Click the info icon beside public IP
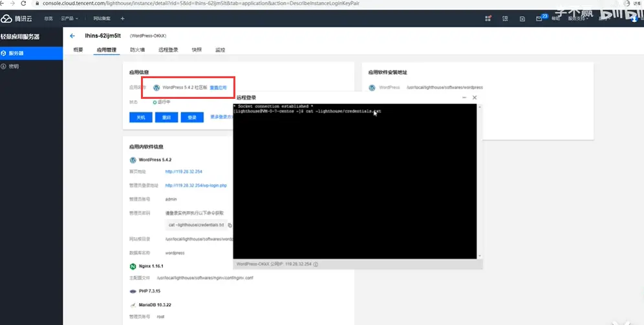This screenshot has width=644, height=325. (316, 264)
